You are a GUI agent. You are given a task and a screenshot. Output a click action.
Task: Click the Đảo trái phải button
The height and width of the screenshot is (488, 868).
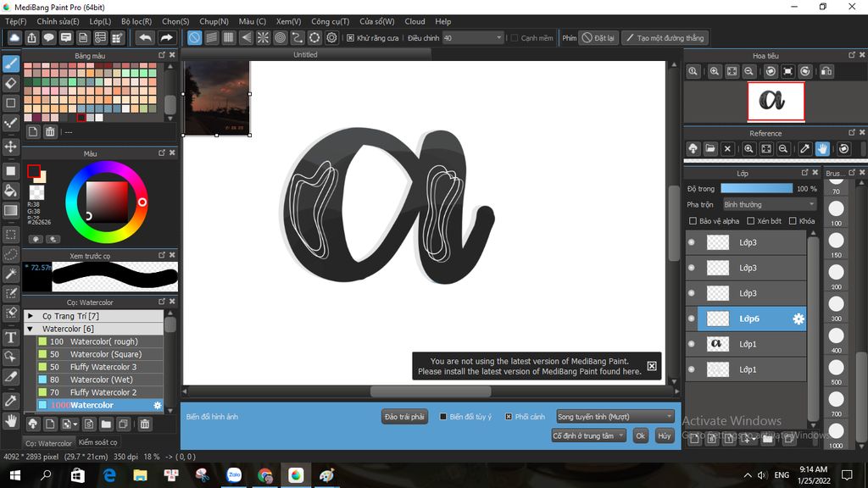pos(404,417)
